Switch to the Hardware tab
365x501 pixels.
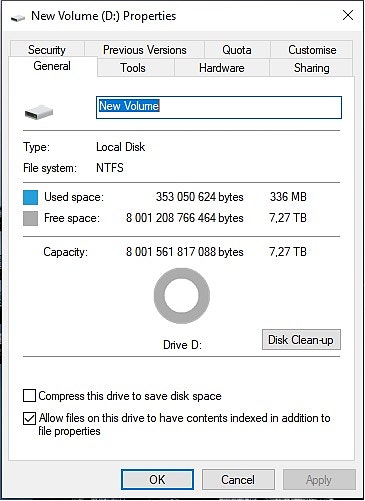click(x=222, y=68)
